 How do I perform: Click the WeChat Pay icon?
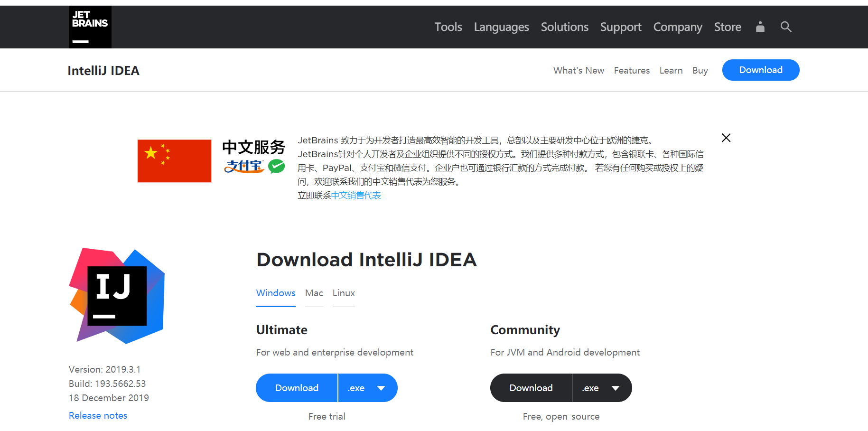(277, 167)
